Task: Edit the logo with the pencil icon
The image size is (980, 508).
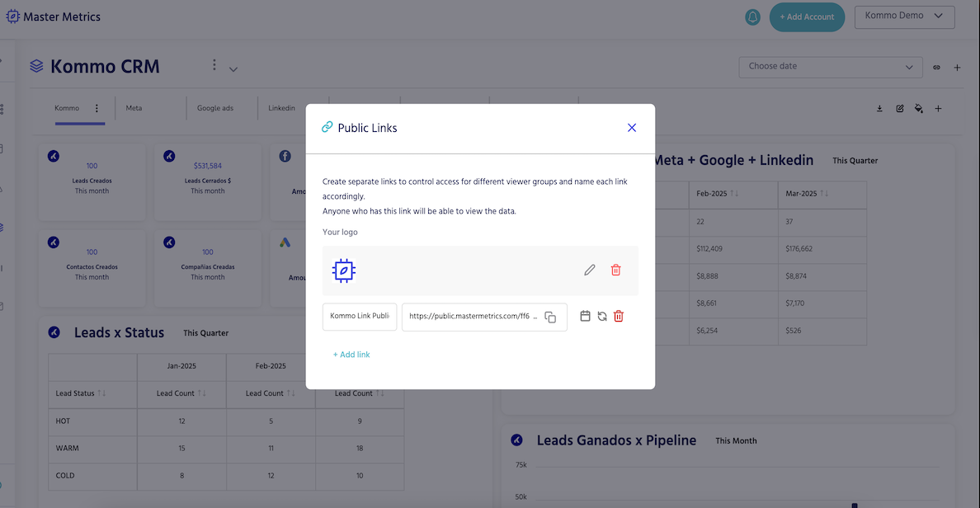Action: click(x=590, y=270)
